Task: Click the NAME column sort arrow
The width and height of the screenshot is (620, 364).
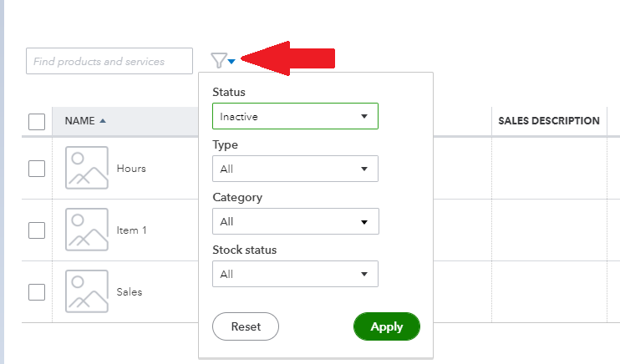Action: [x=103, y=121]
